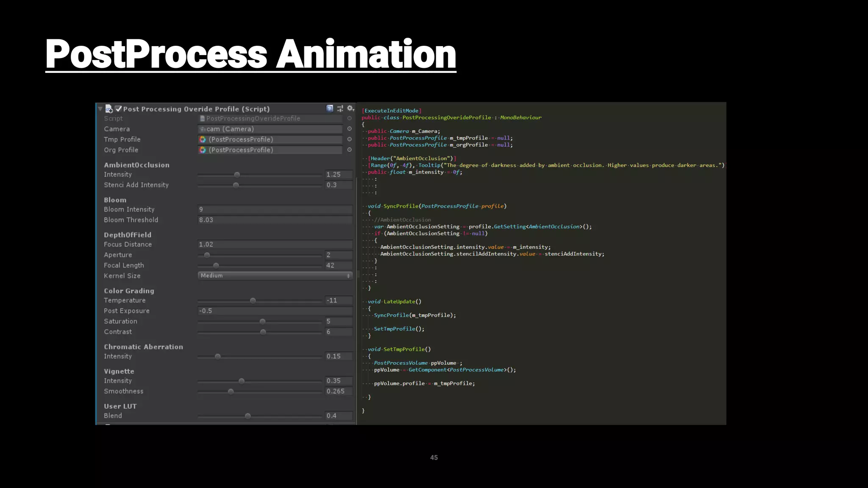Image resolution: width=868 pixels, height=488 pixels.
Task: Open the component preset selector icon
Action: coord(340,108)
